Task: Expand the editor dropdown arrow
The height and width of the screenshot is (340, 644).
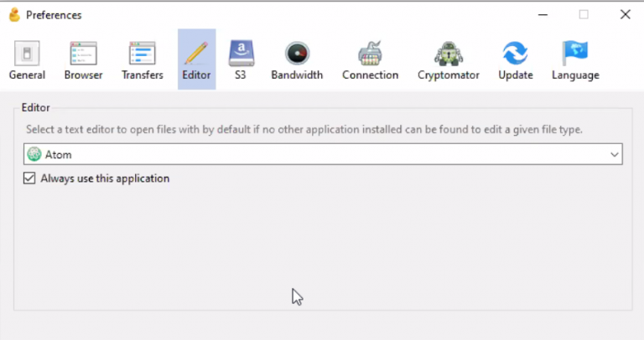Action: (x=615, y=154)
